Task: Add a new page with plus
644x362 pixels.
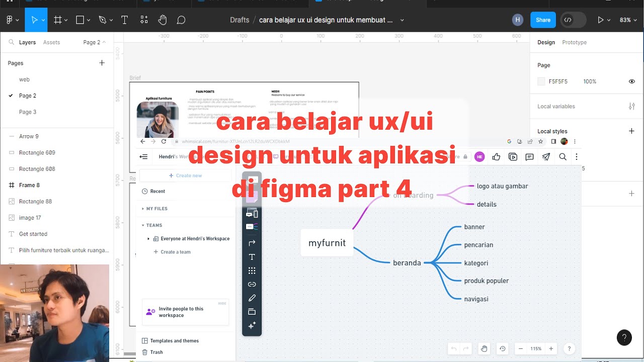Action: [x=102, y=63]
